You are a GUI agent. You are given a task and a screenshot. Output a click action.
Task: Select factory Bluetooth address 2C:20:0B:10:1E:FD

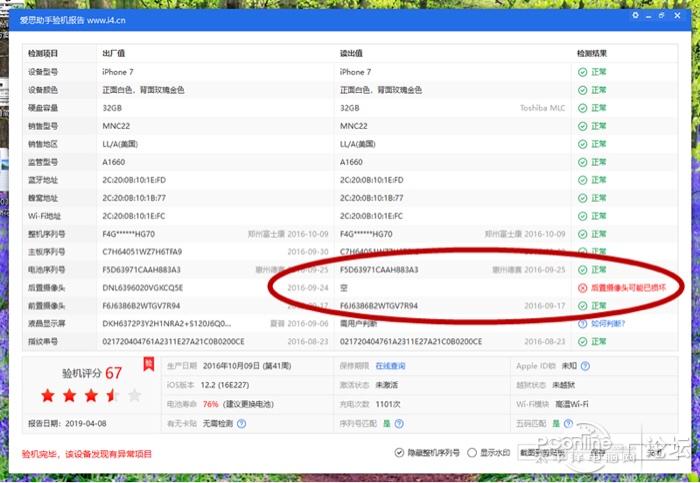tap(134, 180)
